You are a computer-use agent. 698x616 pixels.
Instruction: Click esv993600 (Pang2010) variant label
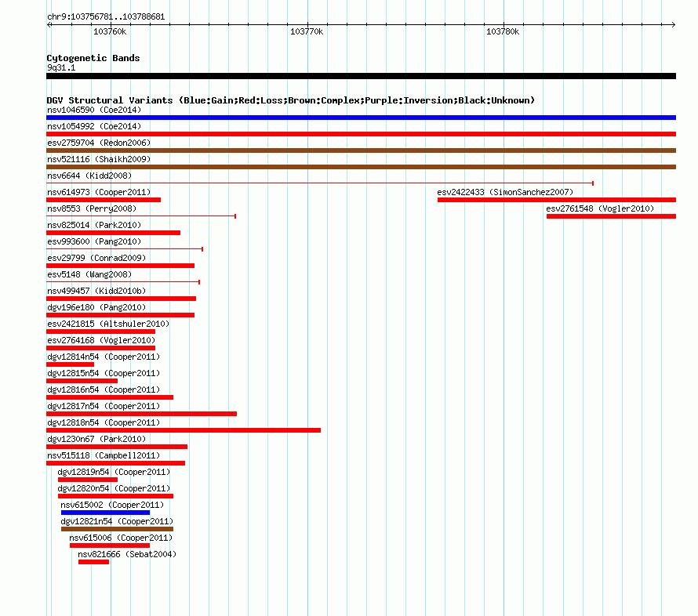94,241
